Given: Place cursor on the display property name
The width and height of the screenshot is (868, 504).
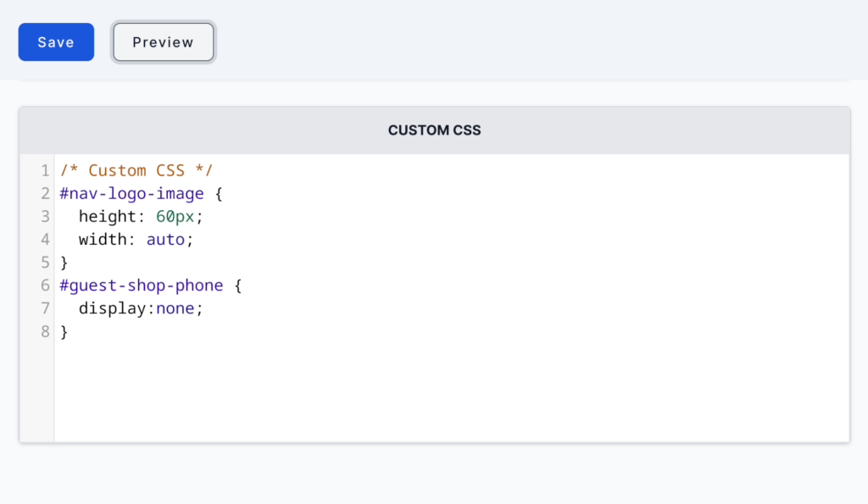Looking at the screenshot, I should pyautogui.click(x=112, y=308).
